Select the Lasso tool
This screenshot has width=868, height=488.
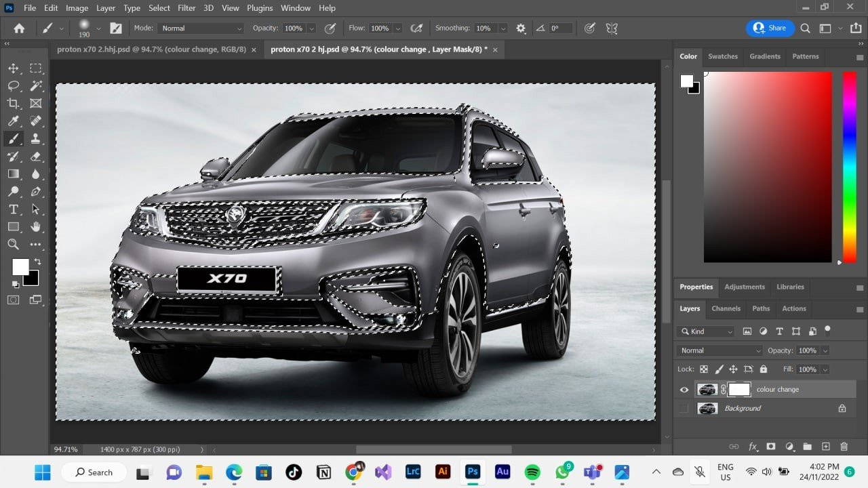[13, 86]
